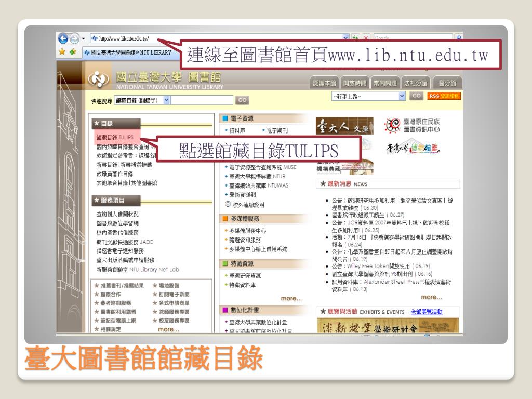Click more... under the services list

tap(168, 329)
